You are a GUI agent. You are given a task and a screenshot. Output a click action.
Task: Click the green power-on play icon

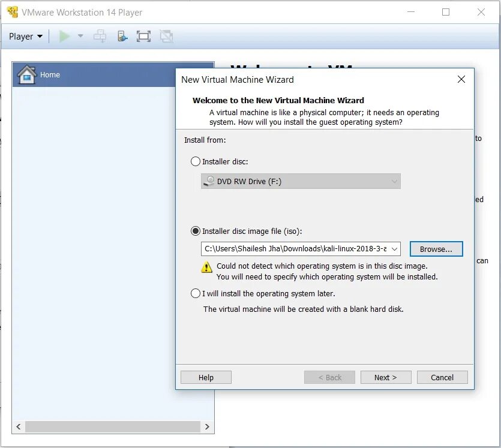point(65,36)
